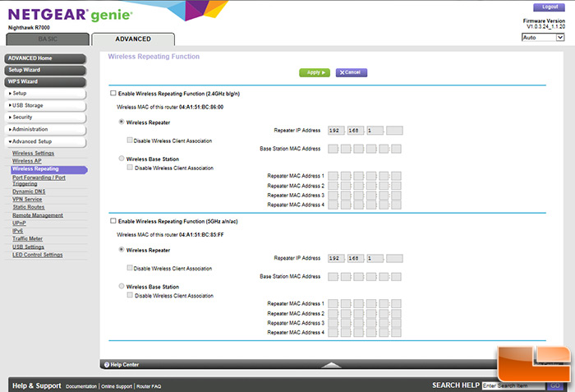Click the Logout button
Image resolution: width=575 pixels, height=392 pixels.
[x=550, y=7]
